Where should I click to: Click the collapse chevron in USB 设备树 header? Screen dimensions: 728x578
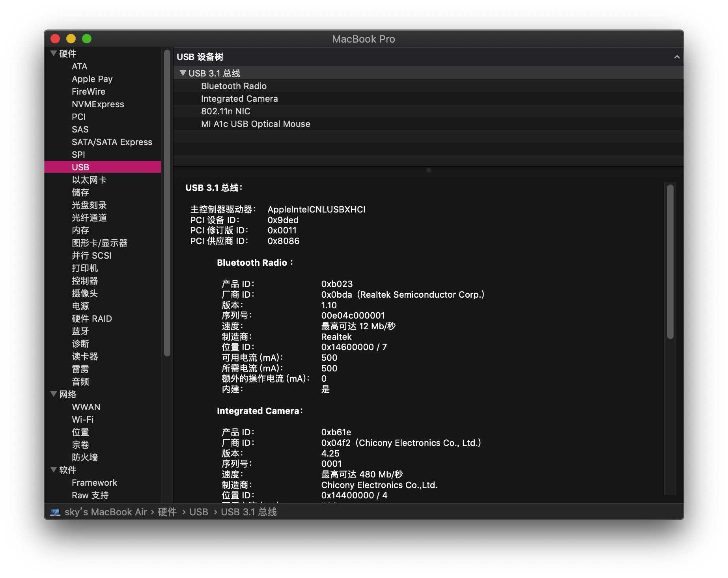tap(677, 57)
